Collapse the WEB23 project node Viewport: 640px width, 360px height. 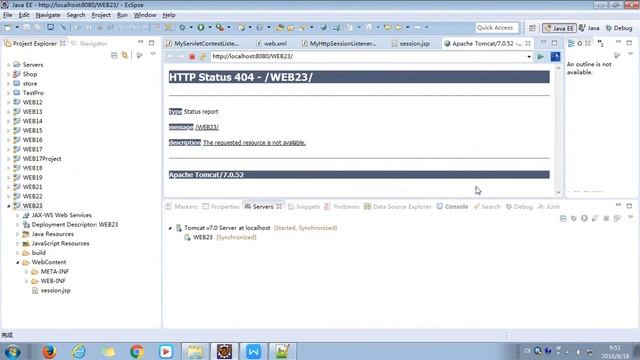(9, 206)
